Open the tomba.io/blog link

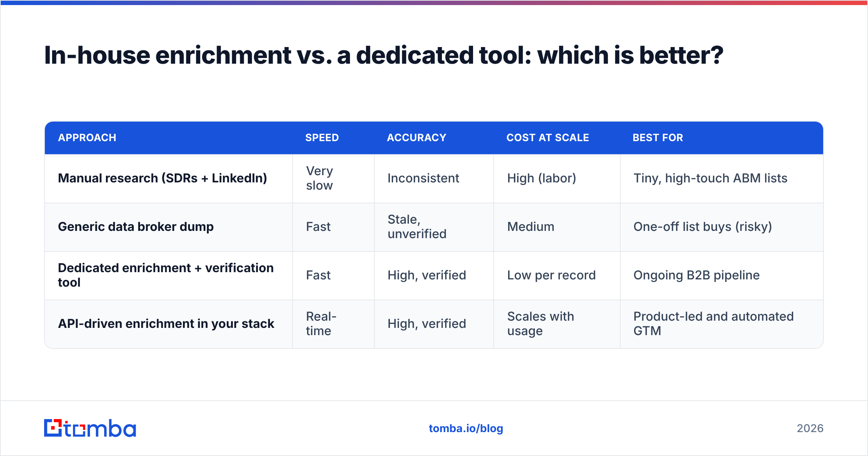(x=466, y=428)
